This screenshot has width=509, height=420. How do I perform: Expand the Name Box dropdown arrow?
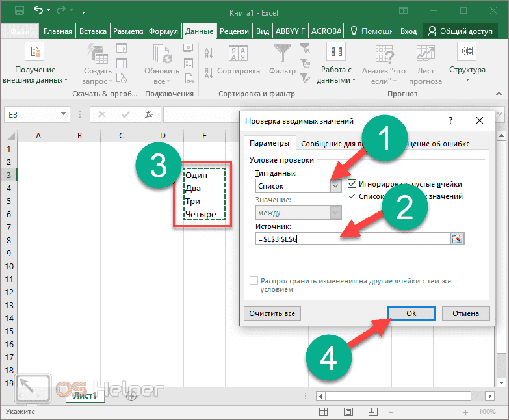coord(63,114)
